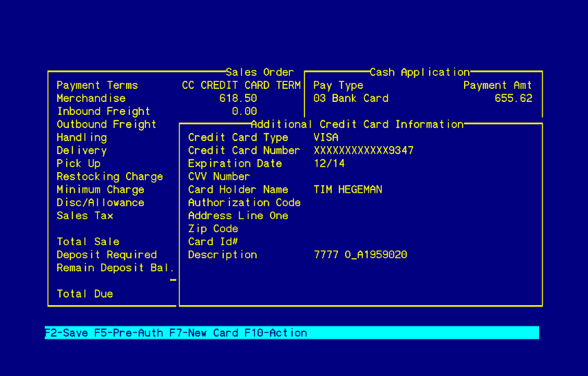Select the Credit Card Type value VISA
This screenshot has height=376, width=588.
coord(326,137)
